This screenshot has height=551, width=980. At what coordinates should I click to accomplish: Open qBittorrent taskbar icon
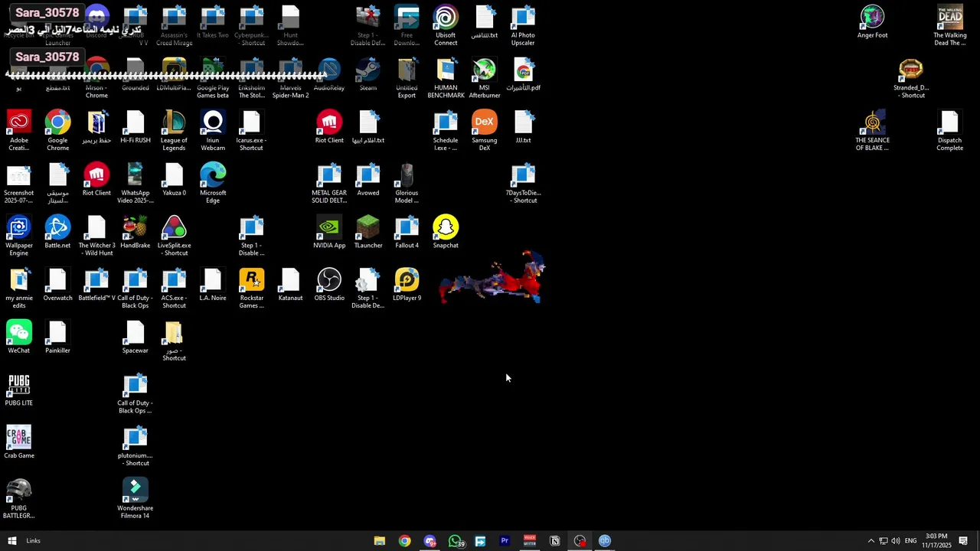click(x=605, y=541)
